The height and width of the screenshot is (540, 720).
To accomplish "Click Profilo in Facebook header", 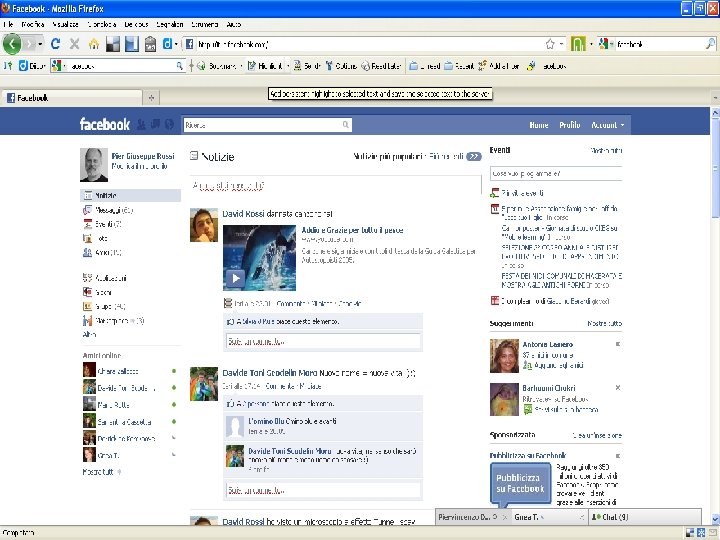I will tap(569, 125).
